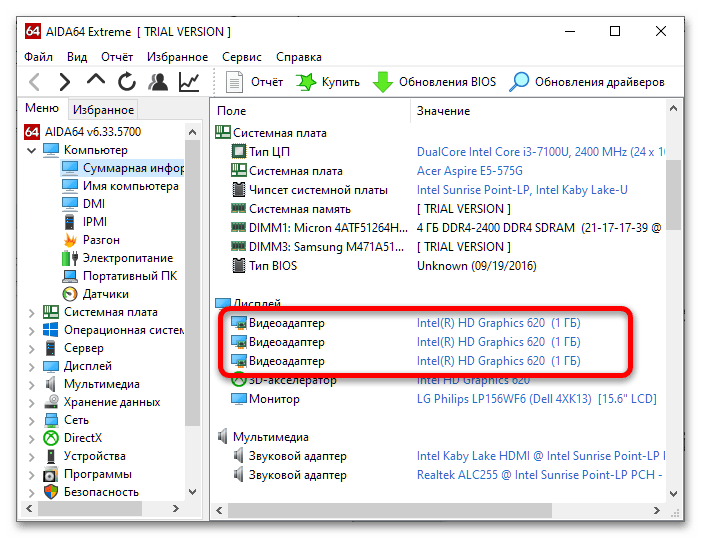Open the user management icon in the toolbar
This screenshot has width=701, height=538.
(x=158, y=82)
